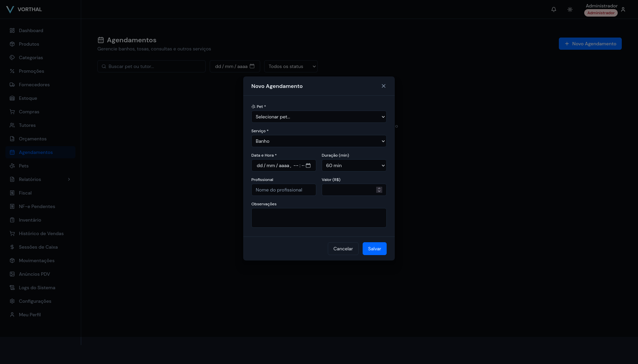Toggle the light/dark theme sun icon
This screenshot has height=364, width=638.
(570, 9)
